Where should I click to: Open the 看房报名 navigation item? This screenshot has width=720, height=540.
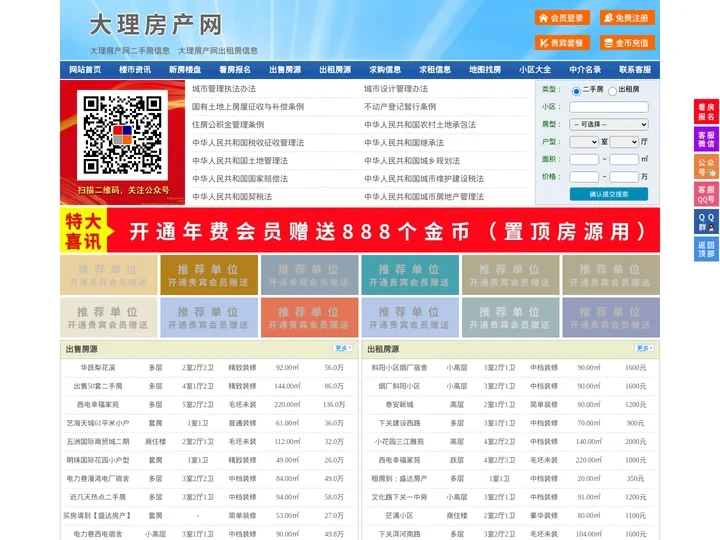[x=235, y=70]
